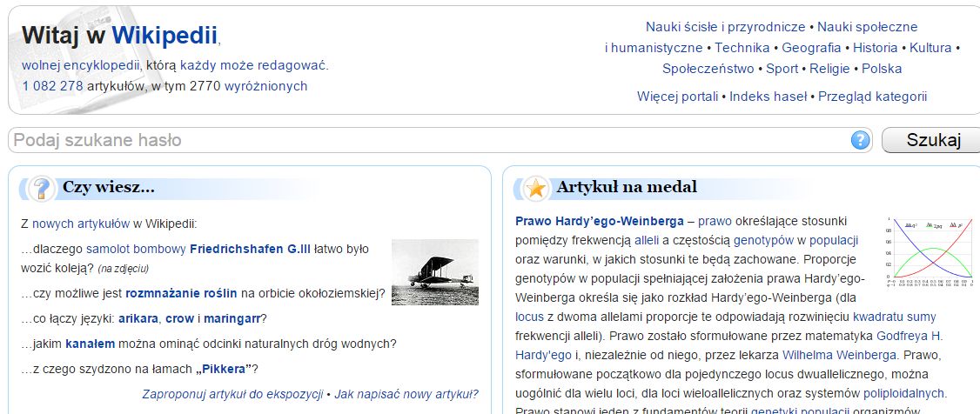Open the Kultura portal link
The width and height of the screenshot is (980, 414).
(x=930, y=48)
